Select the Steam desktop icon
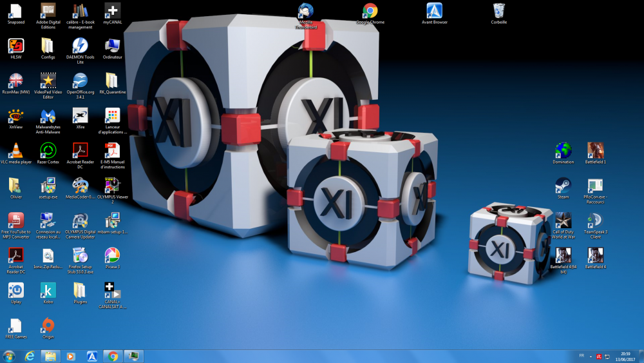This screenshot has height=363, width=644. [563, 186]
